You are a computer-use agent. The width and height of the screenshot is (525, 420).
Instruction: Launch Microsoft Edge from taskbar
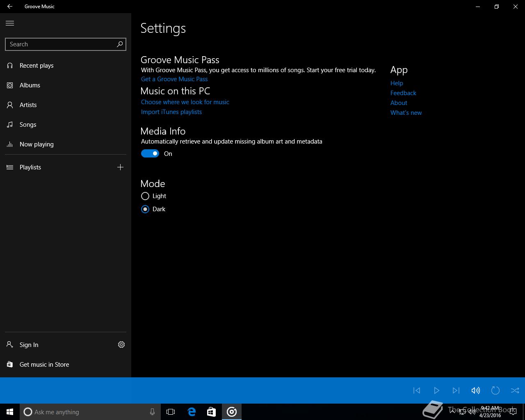[192, 412]
